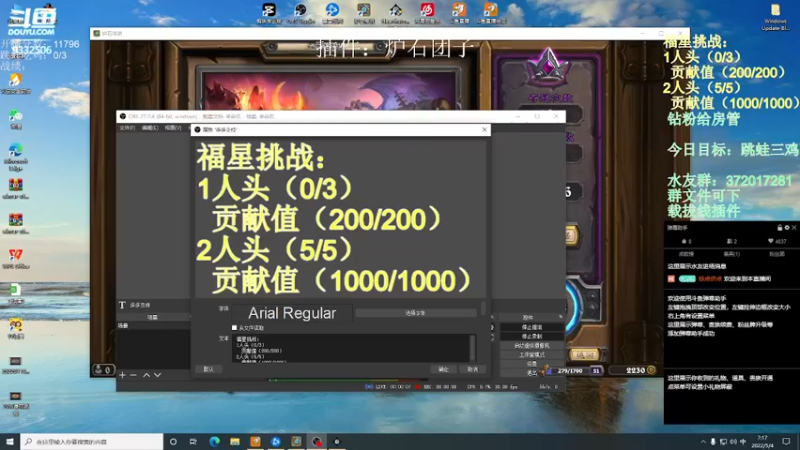The image size is (800, 450).
Task: Toggle the read-from-file checkbox
Action: click(234, 328)
